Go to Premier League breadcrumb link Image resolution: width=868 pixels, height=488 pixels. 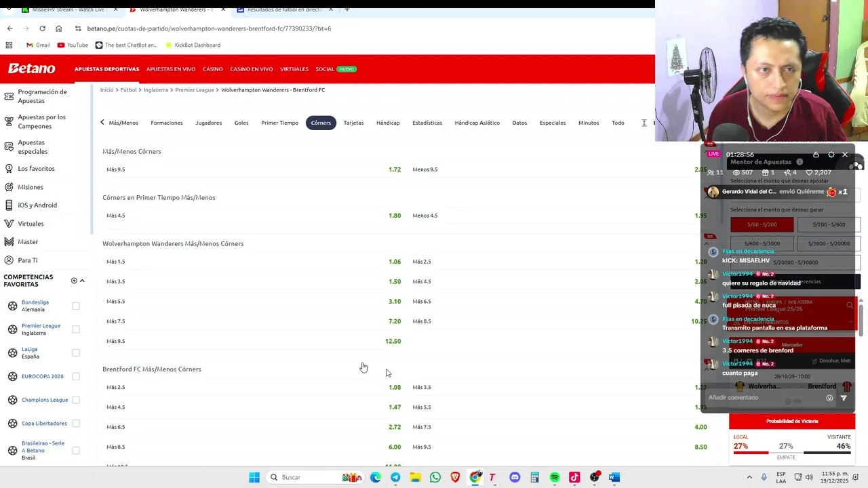[x=195, y=90]
